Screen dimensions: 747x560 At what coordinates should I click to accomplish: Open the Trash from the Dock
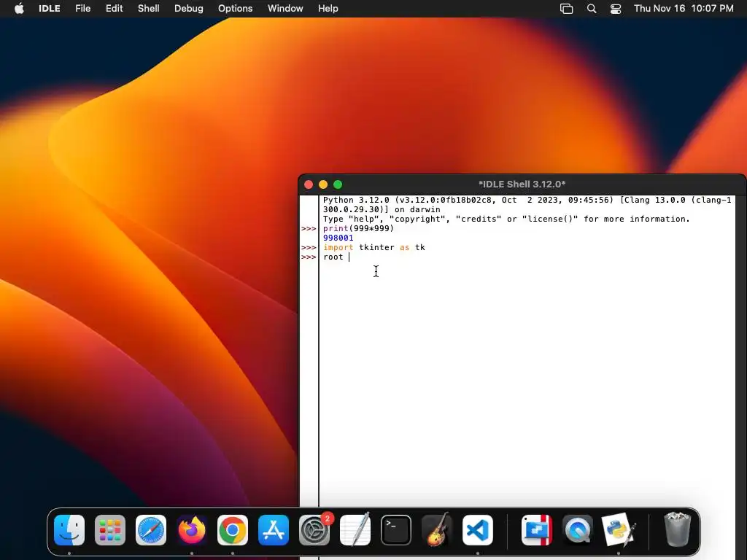coord(678,530)
